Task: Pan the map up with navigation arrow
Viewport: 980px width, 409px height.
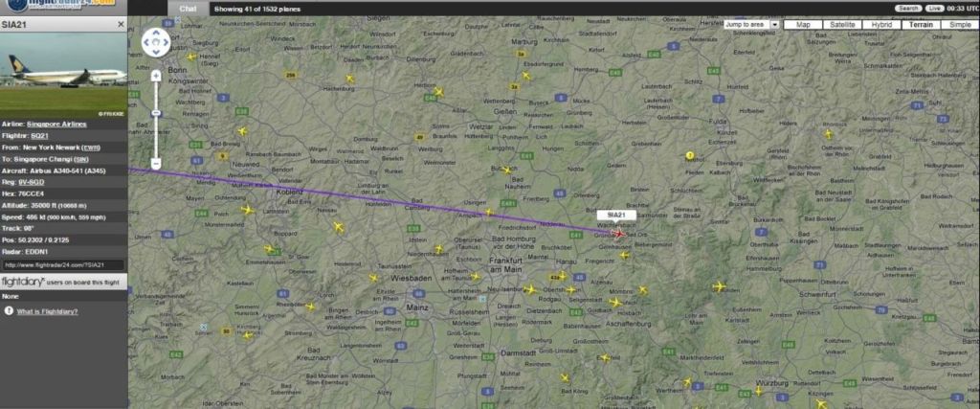Action: [156, 34]
